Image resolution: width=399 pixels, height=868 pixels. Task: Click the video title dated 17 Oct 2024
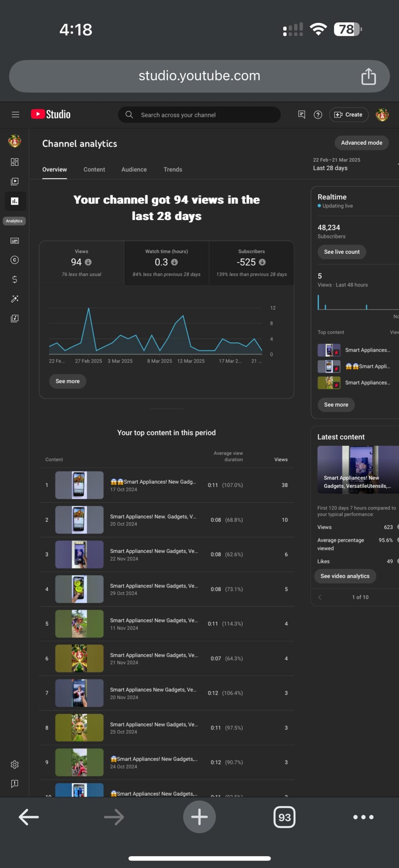click(153, 482)
